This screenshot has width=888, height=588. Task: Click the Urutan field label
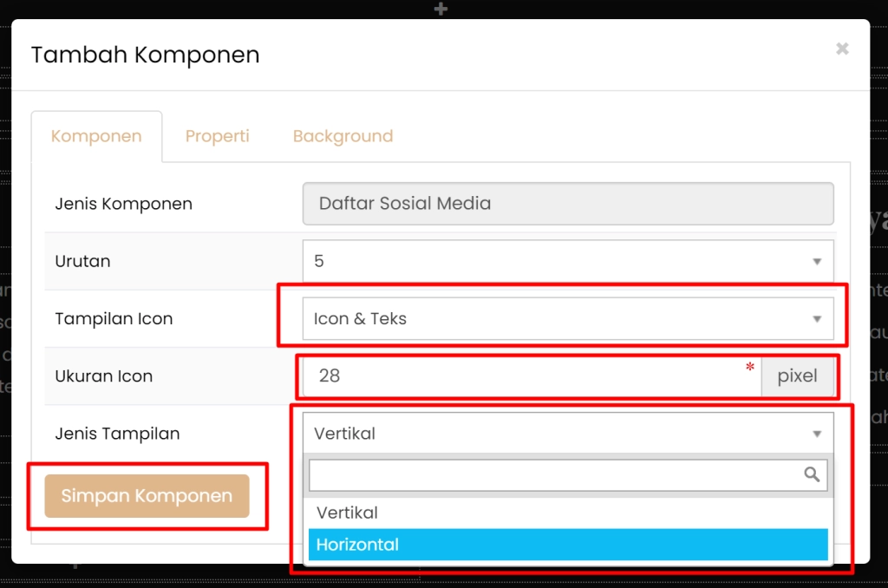(x=82, y=261)
